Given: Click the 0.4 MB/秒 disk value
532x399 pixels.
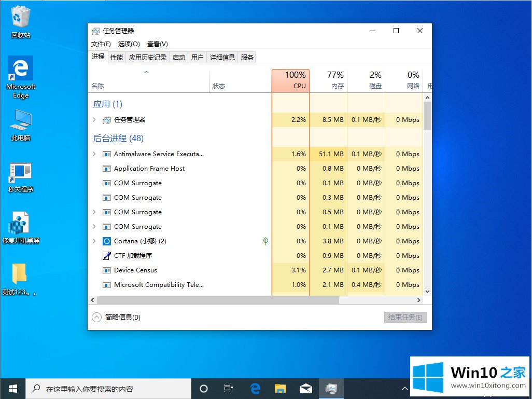Looking at the screenshot, I should (x=367, y=285).
